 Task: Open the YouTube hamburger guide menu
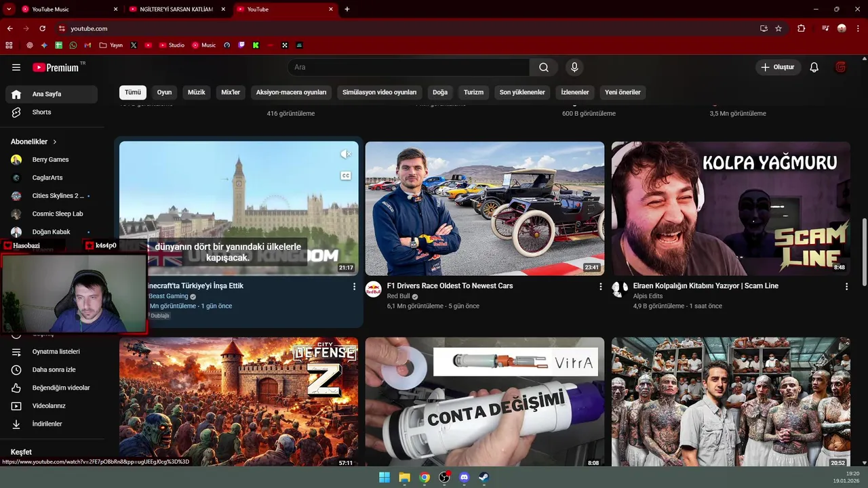[16, 67]
